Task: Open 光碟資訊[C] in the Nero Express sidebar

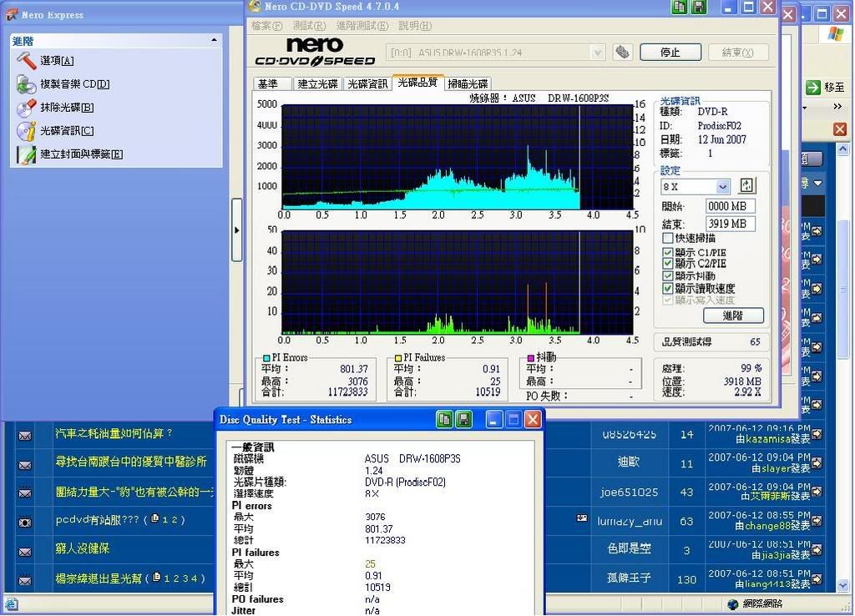Action: (26, 131)
